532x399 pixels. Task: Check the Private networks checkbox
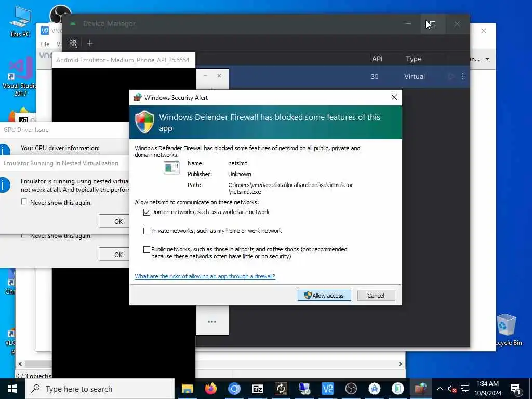click(147, 231)
